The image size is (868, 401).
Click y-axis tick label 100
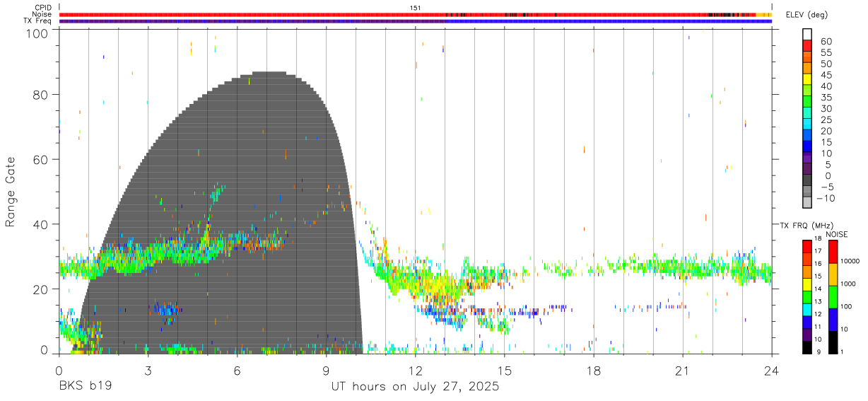pyautogui.click(x=38, y=33)
